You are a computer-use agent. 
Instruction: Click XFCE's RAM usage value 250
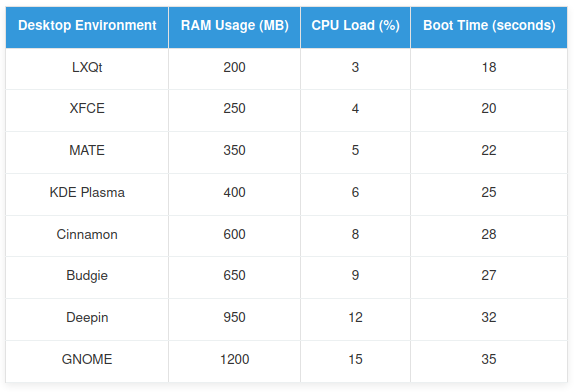(235, 108)
